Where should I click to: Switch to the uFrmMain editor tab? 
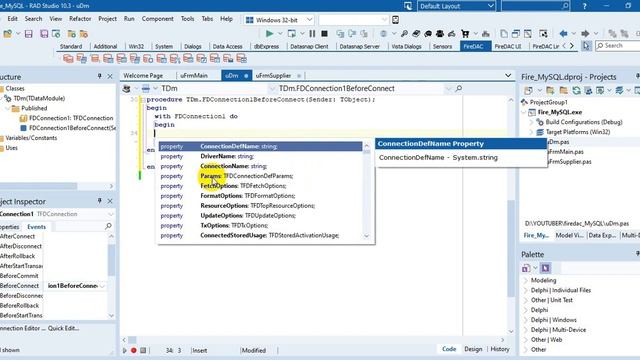tap(194, 76)
